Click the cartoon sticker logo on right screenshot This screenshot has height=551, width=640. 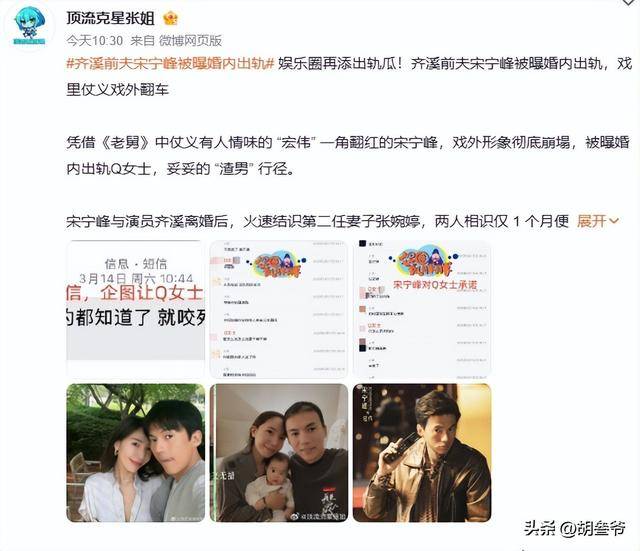coord(424,262)
